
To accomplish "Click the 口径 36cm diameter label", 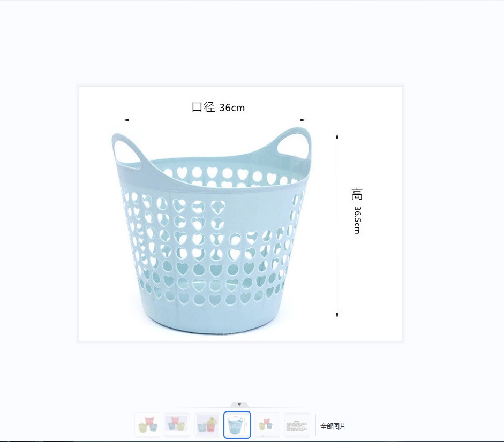I will coord(219,108).
